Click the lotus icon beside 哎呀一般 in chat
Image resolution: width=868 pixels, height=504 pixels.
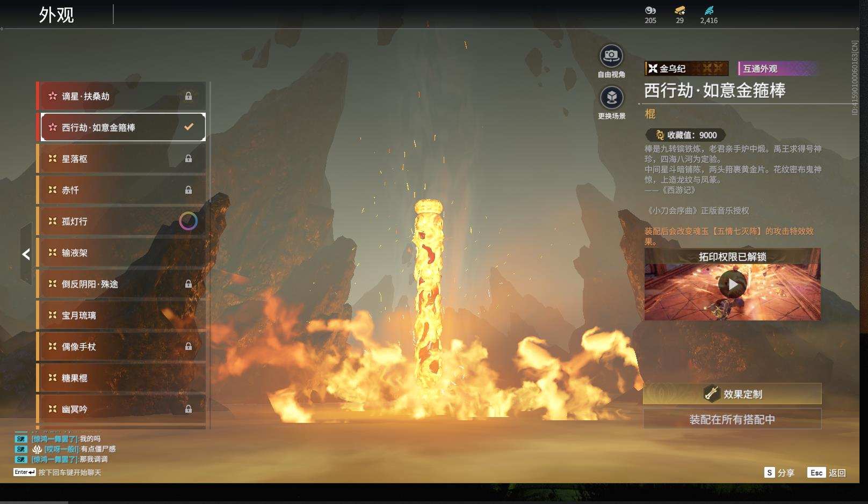(37, 449)
